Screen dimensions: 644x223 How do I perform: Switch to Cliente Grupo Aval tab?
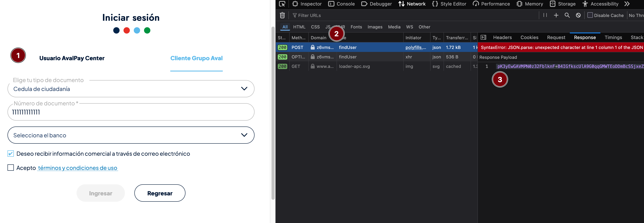[x=196, y=58]
